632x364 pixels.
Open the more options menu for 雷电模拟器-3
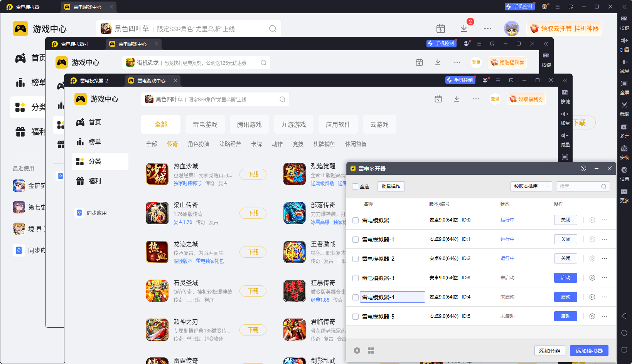(x=605, y=278)
